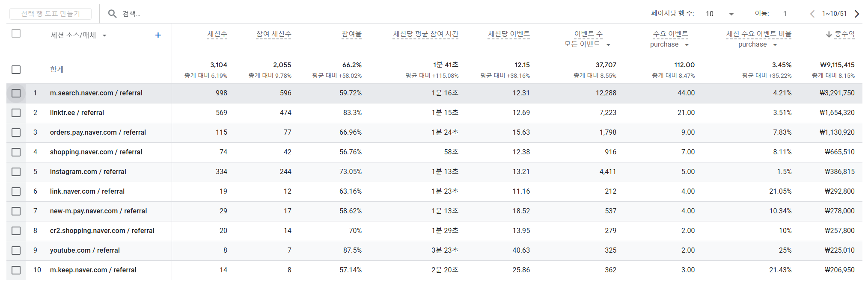
Task: Click cr2.shopping.naver.com / referral source name
Action: pyautogui.click(x=102, y=231)
